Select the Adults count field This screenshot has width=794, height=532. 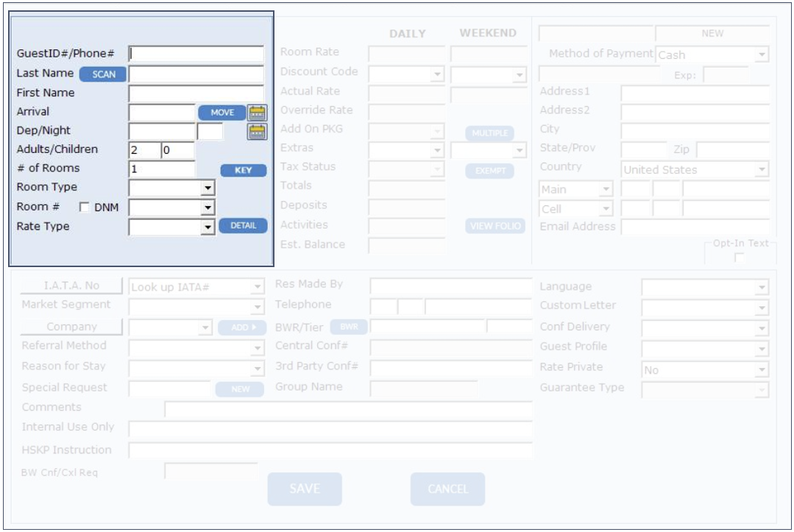pos(143,150)
